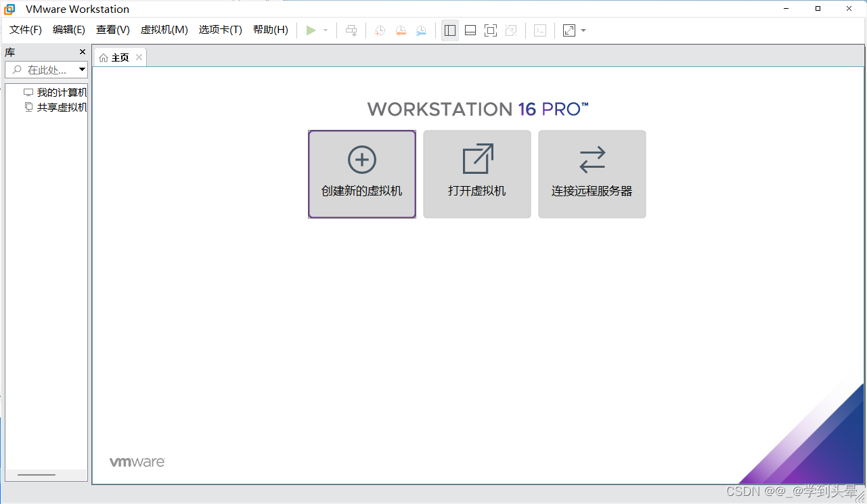
Task: Click 连接远程服务器 to connect remotely
Action: (592, 174)
